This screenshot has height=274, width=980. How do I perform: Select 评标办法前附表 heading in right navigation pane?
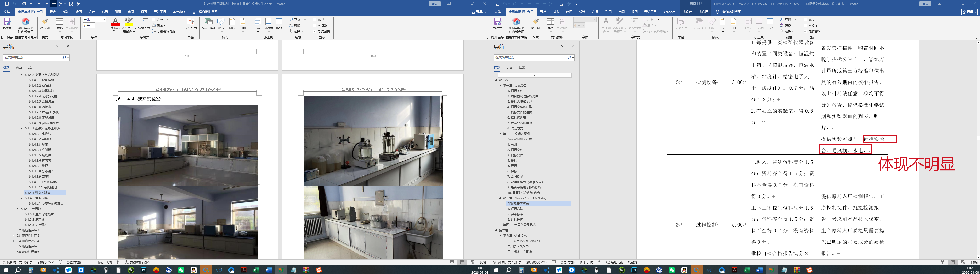(x=518, y=203)
